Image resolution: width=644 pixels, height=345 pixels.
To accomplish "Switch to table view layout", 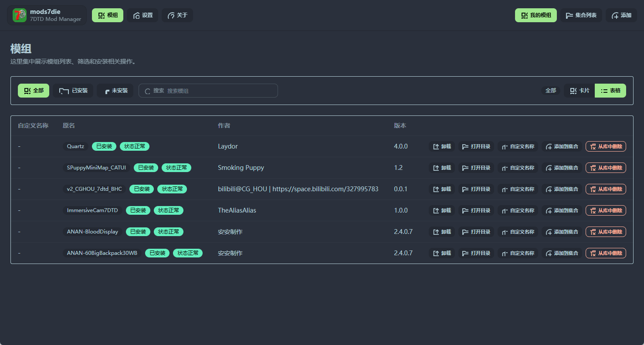I will [x=610, y=91].
